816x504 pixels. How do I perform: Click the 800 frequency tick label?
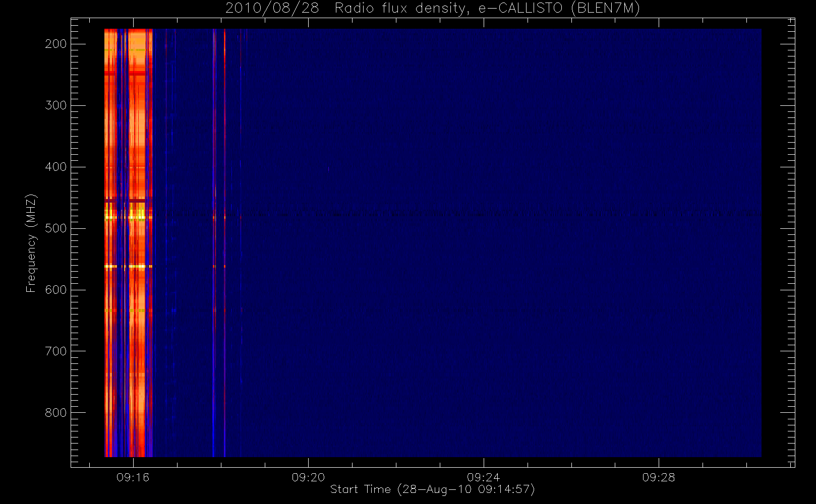55,413
